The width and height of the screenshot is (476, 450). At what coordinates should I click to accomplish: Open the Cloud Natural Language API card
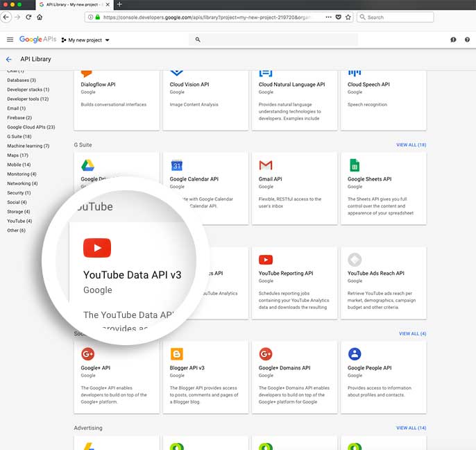point(294,100)
